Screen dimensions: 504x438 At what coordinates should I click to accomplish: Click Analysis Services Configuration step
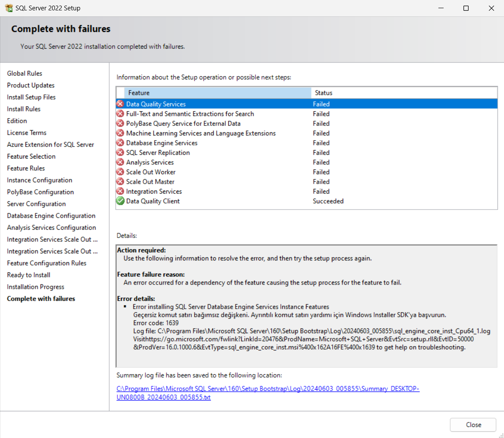[x=51, y=228]
